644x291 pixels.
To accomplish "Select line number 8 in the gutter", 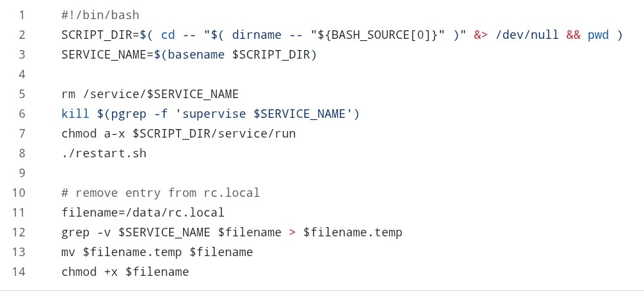I will point(22,153).
